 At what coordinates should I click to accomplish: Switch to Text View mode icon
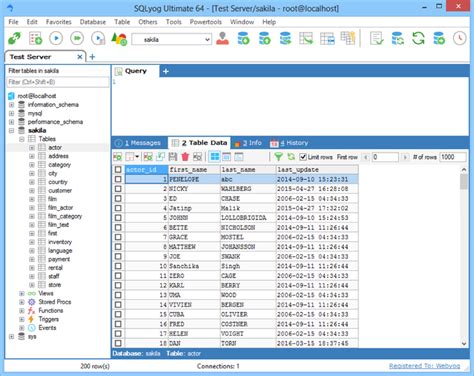(x=239, y=156)
